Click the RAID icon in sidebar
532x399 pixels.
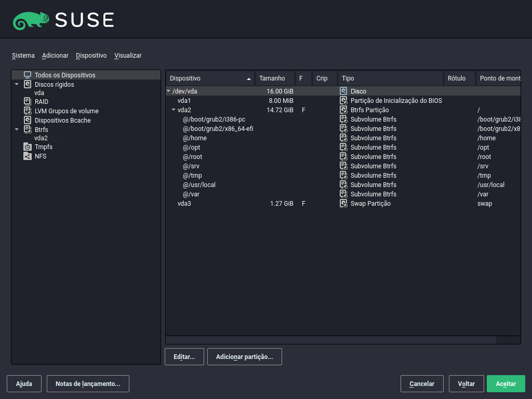click(28, 101)
